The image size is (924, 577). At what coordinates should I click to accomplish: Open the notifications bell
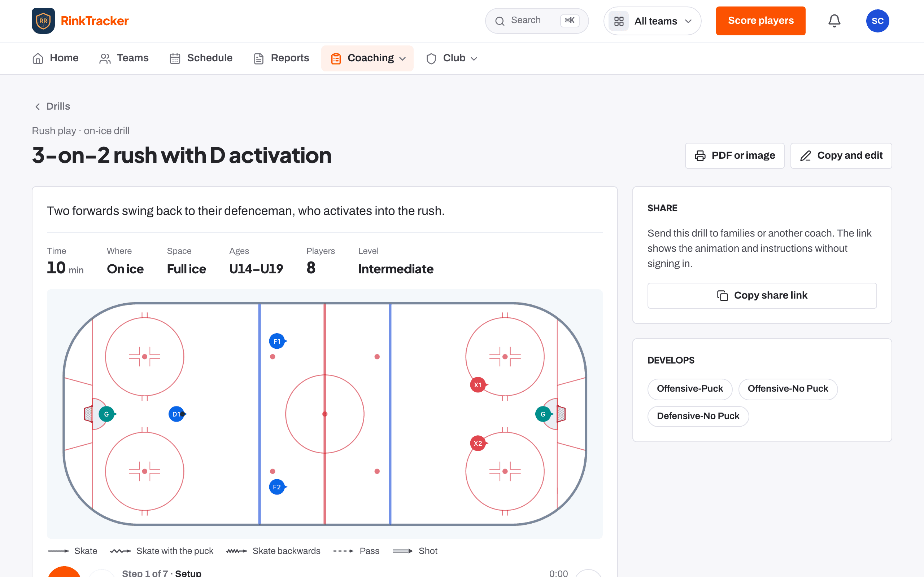click(x=834, y=21)
